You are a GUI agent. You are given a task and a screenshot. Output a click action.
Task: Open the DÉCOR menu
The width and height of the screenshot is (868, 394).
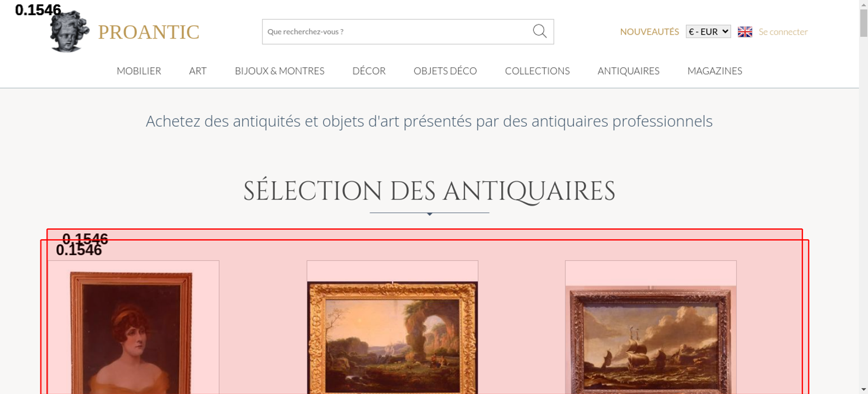tap(369, 71)
